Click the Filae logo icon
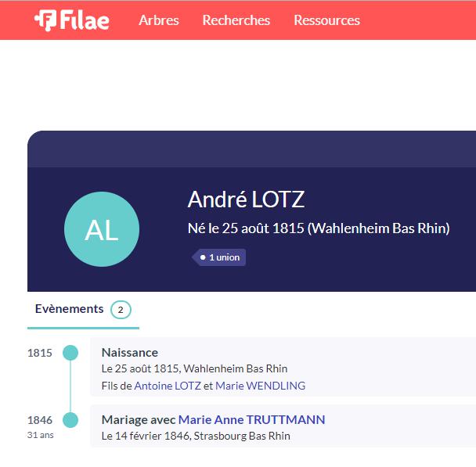Screen dimensions: 476x467 point(45,20)
